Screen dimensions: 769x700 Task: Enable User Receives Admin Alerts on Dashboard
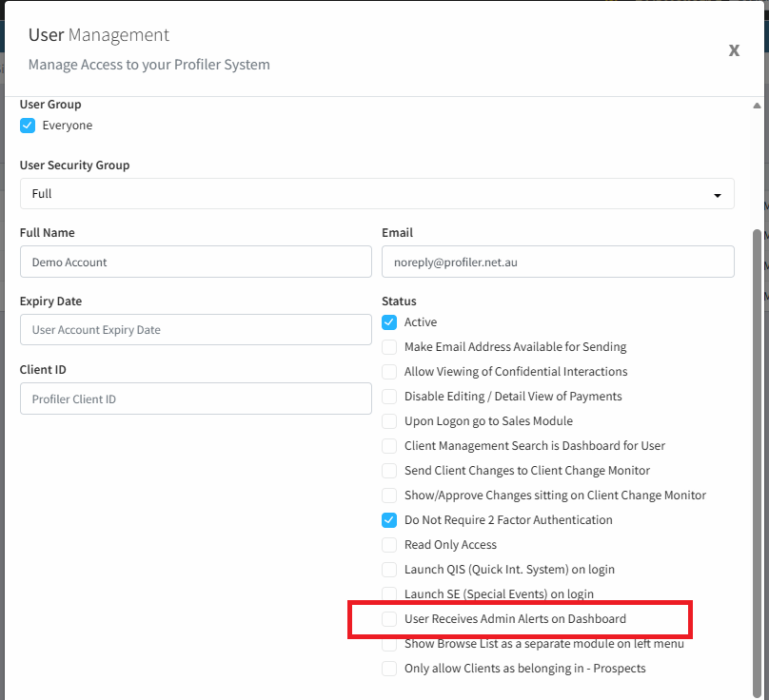[389, 619]
